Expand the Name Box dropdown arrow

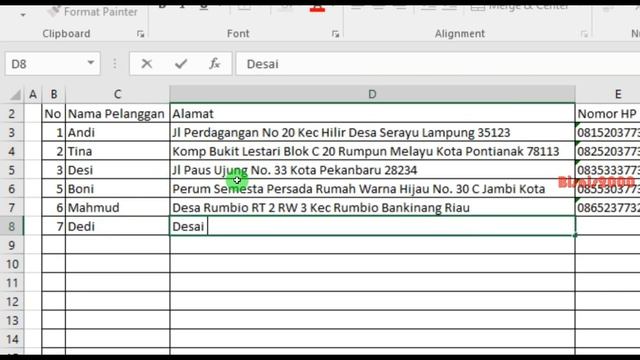coord(91,63)
